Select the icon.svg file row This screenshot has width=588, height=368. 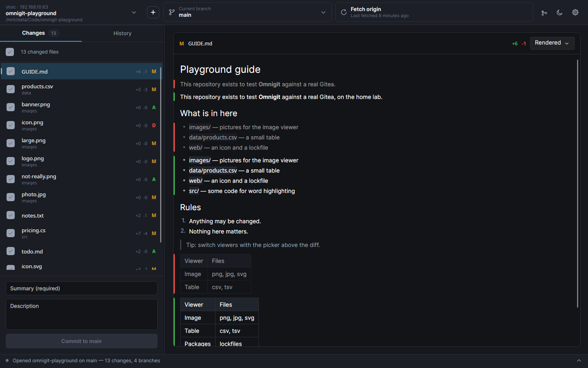81,266
